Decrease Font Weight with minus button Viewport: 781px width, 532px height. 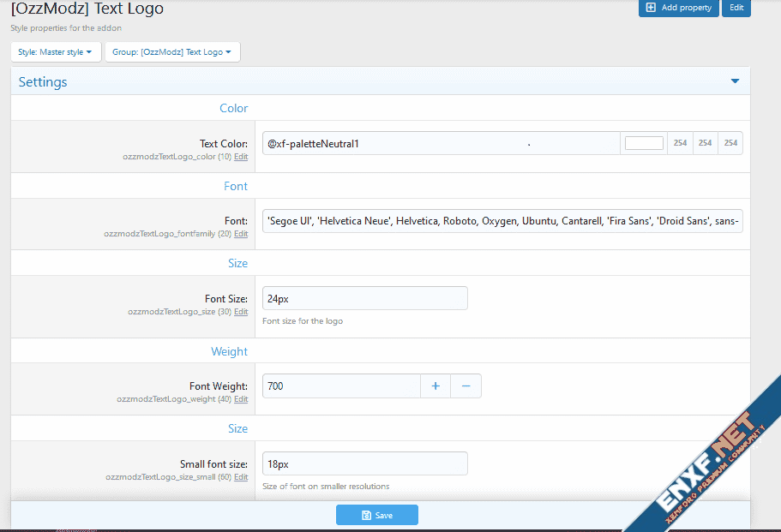(466, 386)
